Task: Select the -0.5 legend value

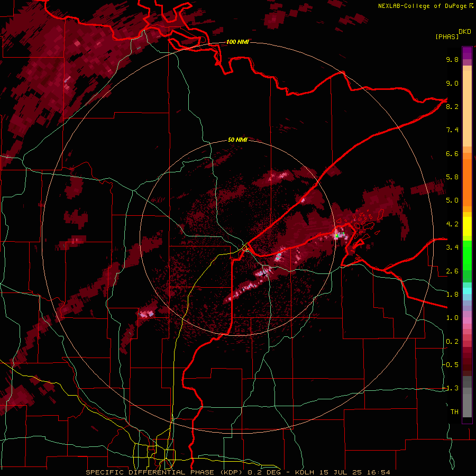Action: click(451, 365)
